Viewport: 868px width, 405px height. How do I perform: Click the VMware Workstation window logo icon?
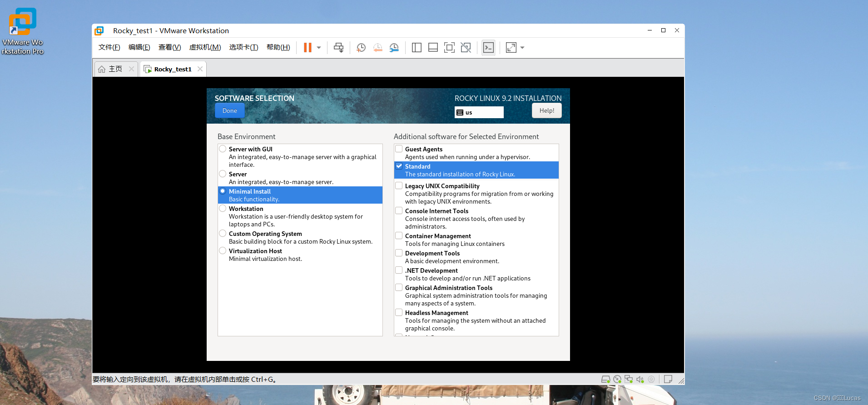[99, 30]
